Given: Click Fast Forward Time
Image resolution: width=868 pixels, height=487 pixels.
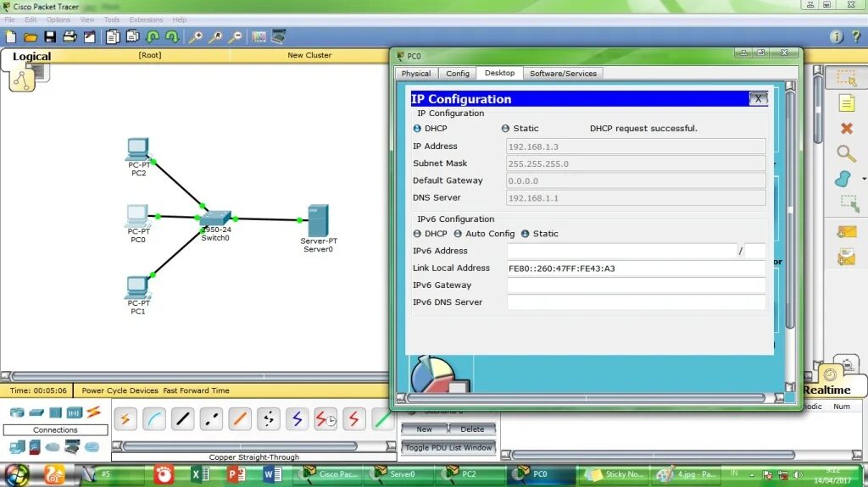Looking at the screenshot, I should click(x=196, y=390).
